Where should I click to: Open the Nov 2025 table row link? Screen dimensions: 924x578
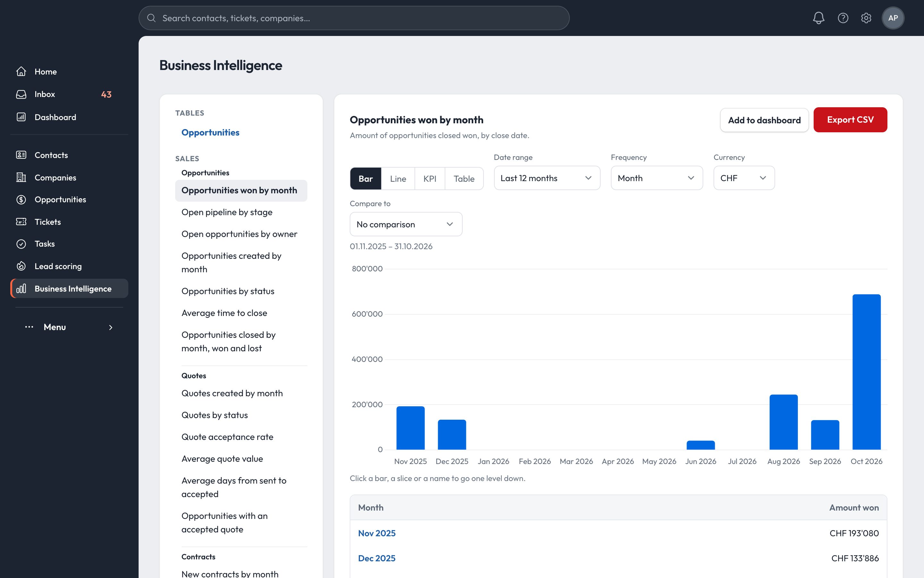(376, 533)
